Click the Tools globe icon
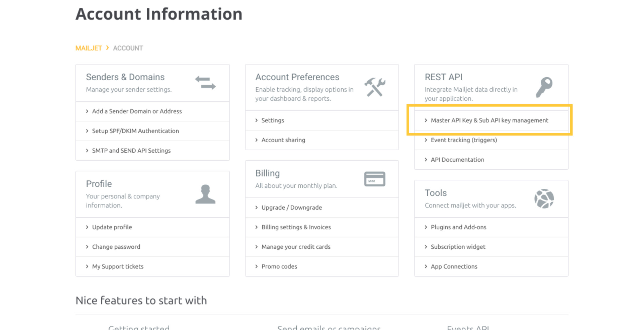This screenshot has width=644, height=330. (x=544, y=199)
